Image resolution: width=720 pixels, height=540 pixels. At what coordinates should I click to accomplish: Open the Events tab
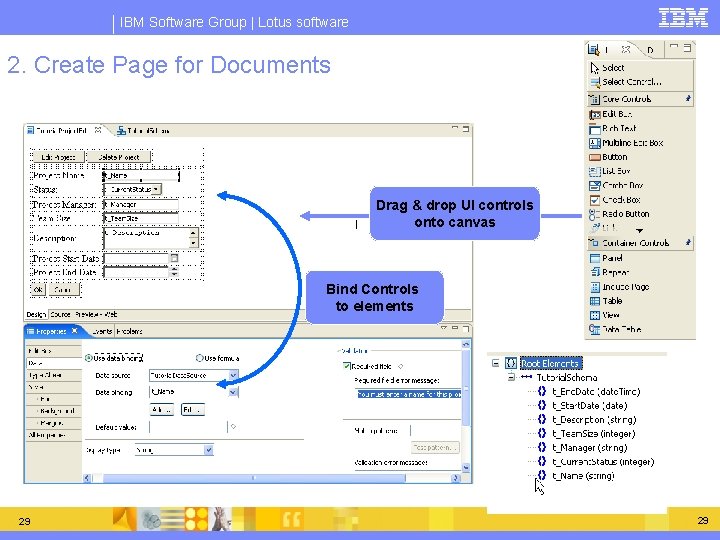(x=102, y=331)
